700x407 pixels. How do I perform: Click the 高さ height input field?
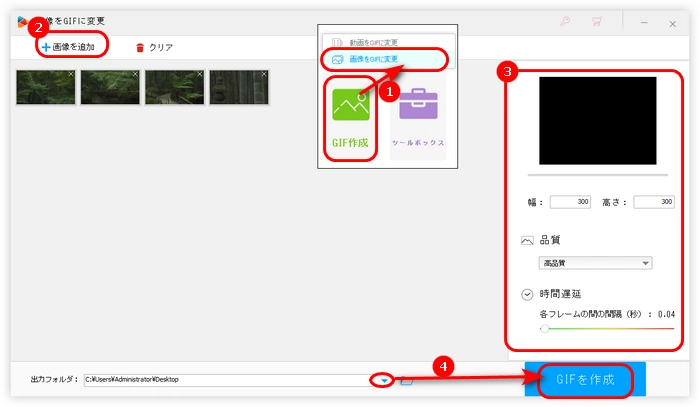click(x=654, y=202)
